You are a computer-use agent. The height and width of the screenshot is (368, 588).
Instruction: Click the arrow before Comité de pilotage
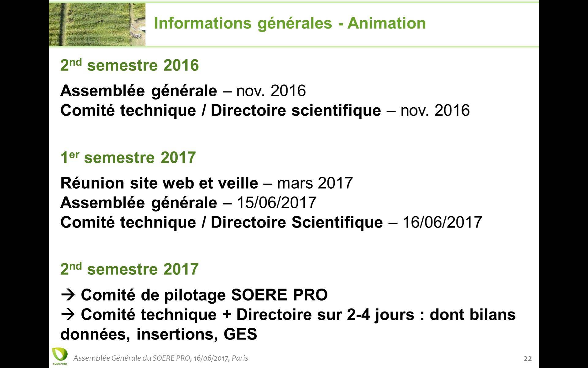pyautogui.click(x=68, y=295)
